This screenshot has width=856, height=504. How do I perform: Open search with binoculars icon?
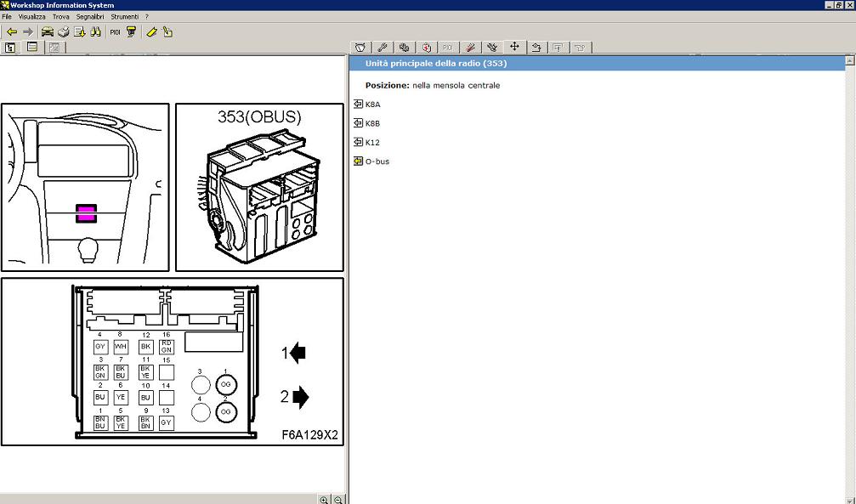click(x=95, y=32)
